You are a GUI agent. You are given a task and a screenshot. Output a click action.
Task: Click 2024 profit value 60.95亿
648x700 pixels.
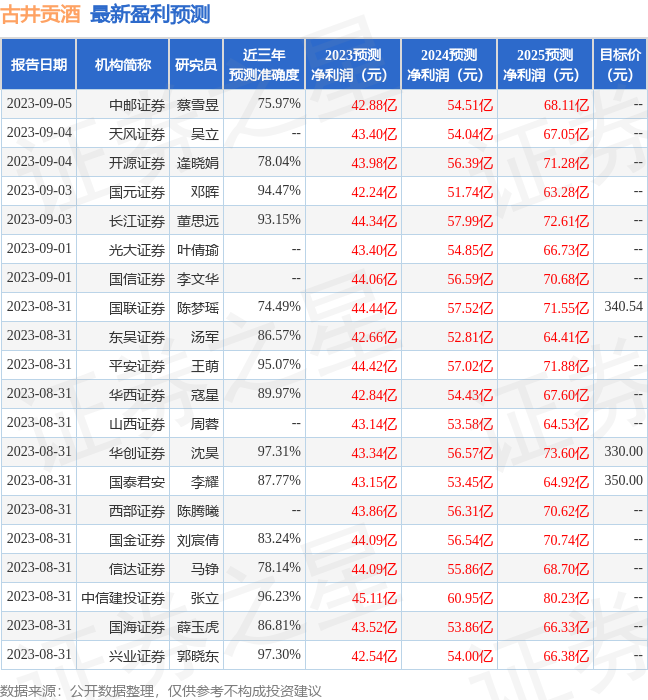click(470, 598)
